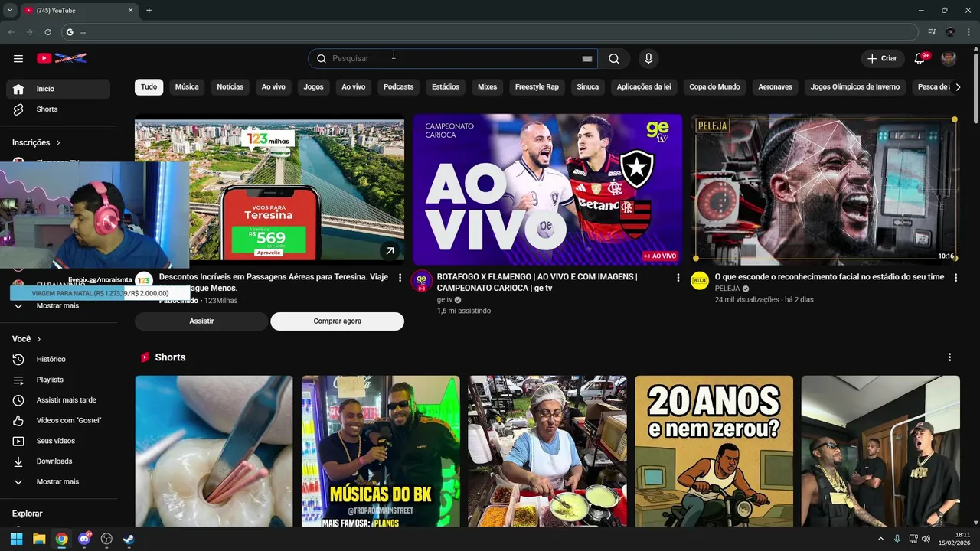Open Shorts section options menu
Viewport: 980px width, 551px height.
click(949, 357)
